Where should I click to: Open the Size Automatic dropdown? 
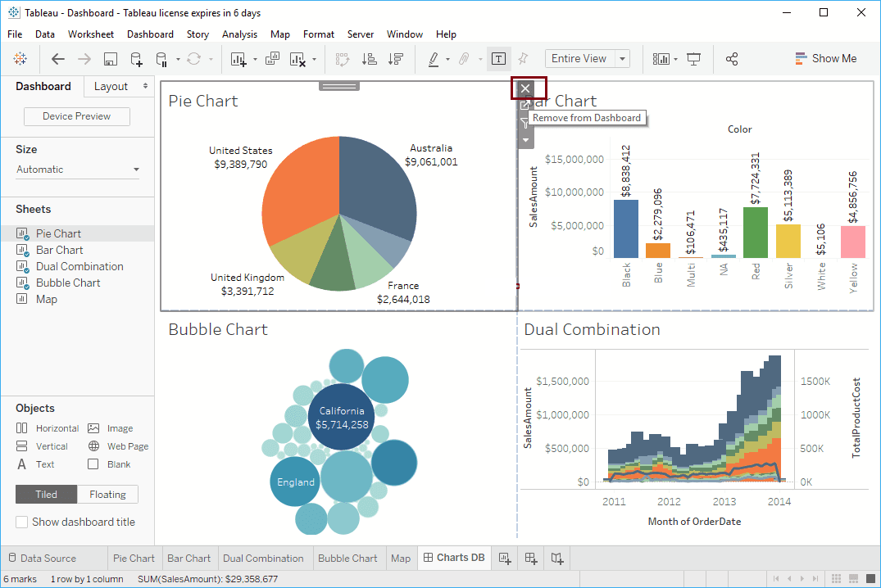point(76,169)
